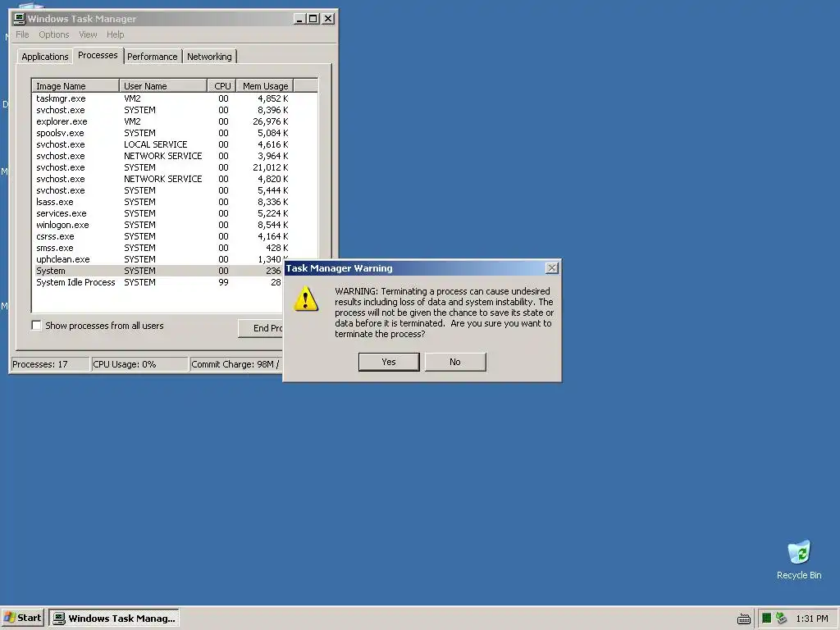Click the Start button Windows logo

point(9,618)
